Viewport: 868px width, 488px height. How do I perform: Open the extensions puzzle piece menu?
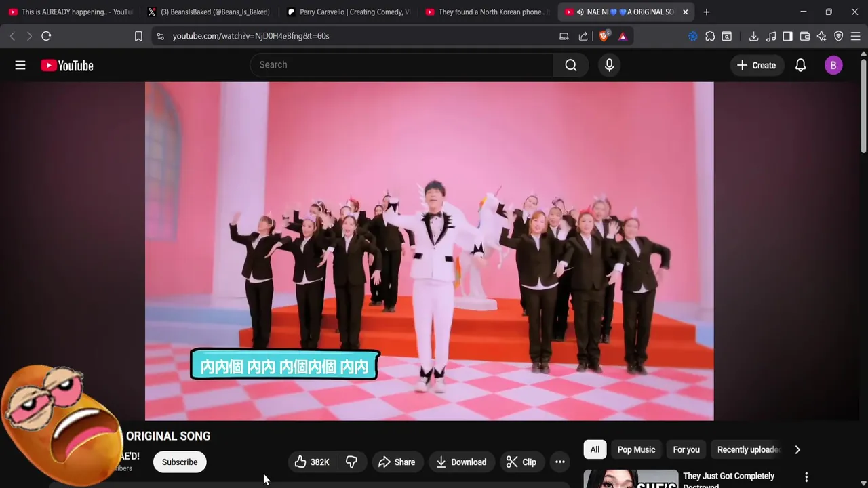click(x=710, y=36)
